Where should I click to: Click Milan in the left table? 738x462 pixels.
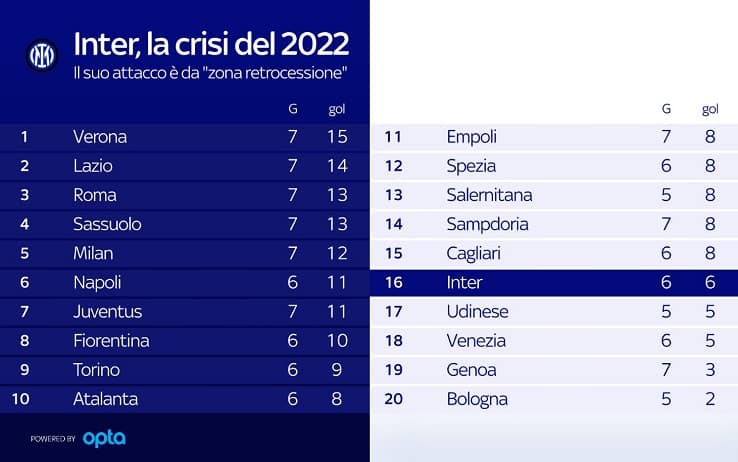[x=93, y=253]
